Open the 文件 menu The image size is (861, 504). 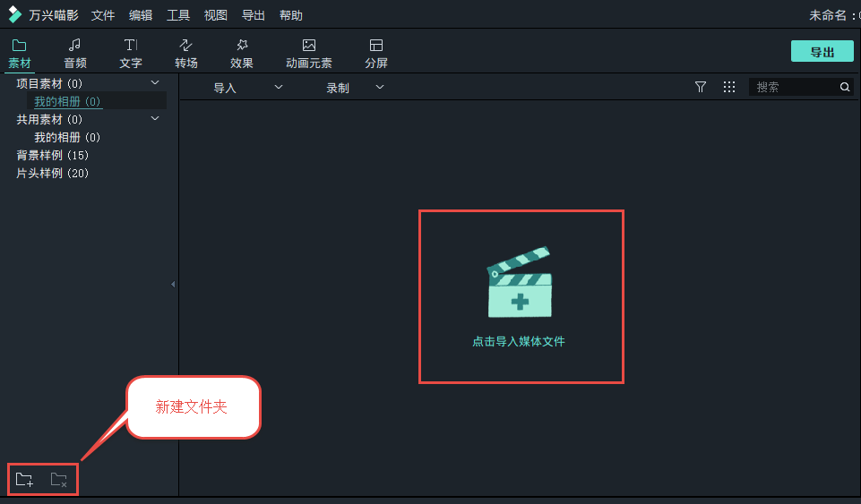click(x=103, y=15)
